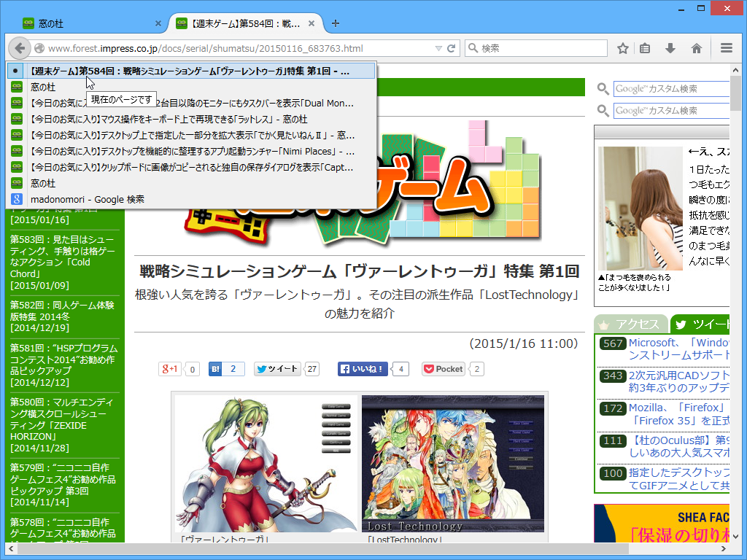Viewport: 747px width, 560px height.
Task: Click the vertical scrollbar up arrow
Action: point(736,70)
